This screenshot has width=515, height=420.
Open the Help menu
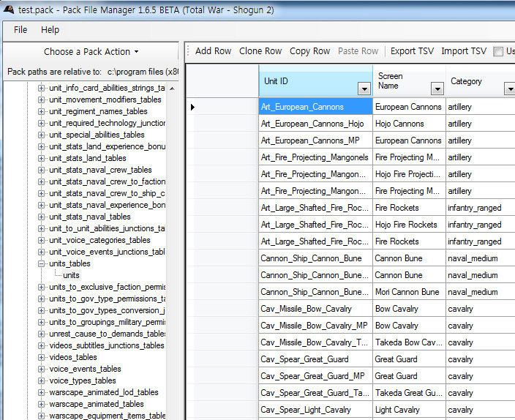click(50, 30)
